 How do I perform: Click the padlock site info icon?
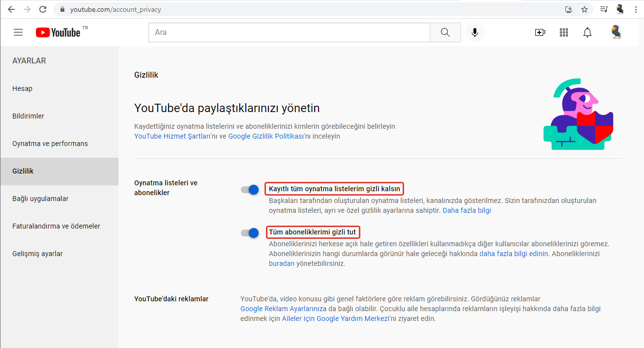pos(62,9)
